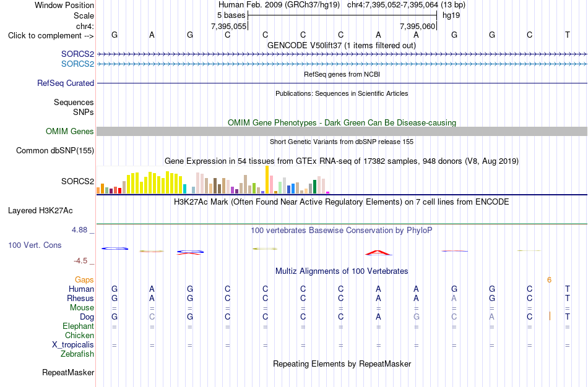Image resolution: width=588 pixels, height=387 pixels.
Task: Open the 100 Vert. Cons label
Action: point(35,245)
